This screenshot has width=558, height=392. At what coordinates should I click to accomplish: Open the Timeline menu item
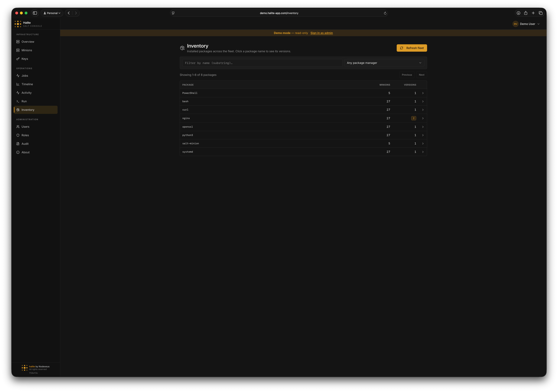36,84
